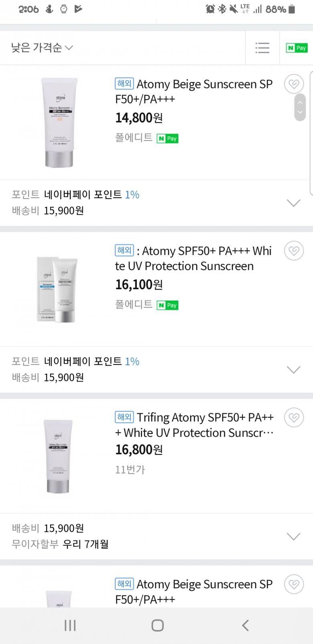Expand details under 16,100원 product
Viewport: 313px width, 644px height.
pyautogui.click(x=294, y=370)
